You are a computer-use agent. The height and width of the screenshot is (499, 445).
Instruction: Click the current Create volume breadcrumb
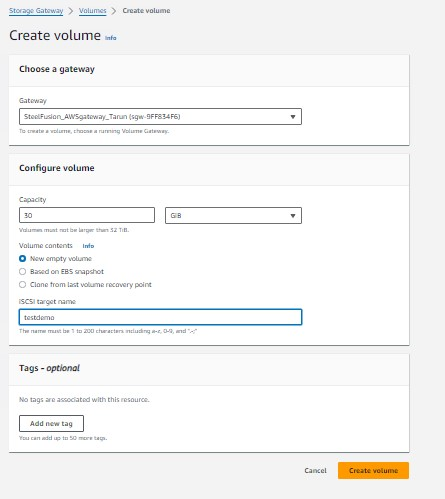point(146,11)
